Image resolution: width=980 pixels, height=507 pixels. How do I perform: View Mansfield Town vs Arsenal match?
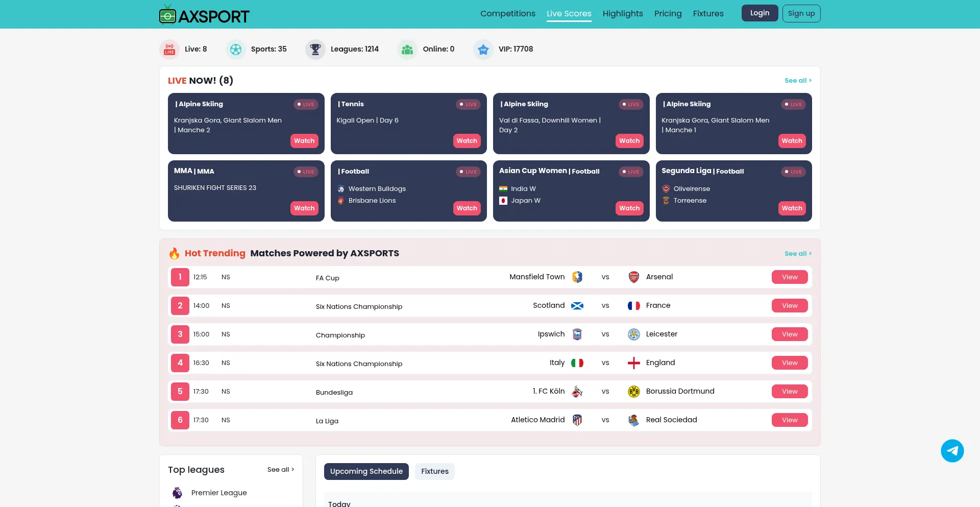(790, 277)
